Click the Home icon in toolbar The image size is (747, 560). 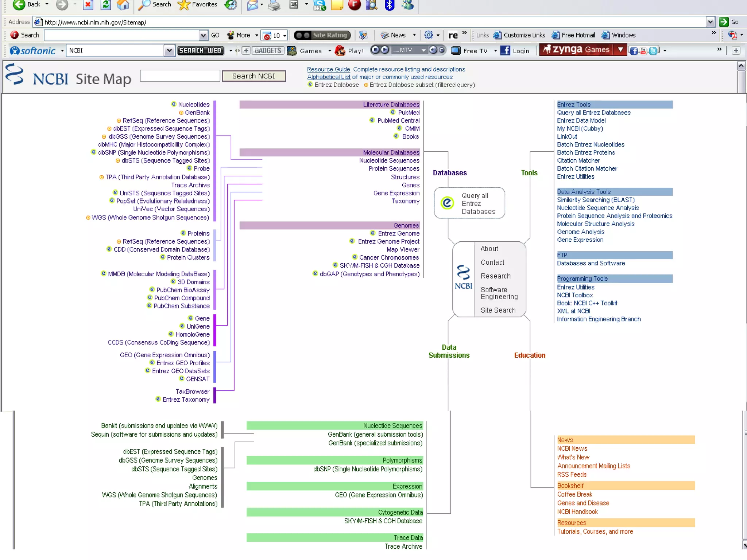pos(123,5)
